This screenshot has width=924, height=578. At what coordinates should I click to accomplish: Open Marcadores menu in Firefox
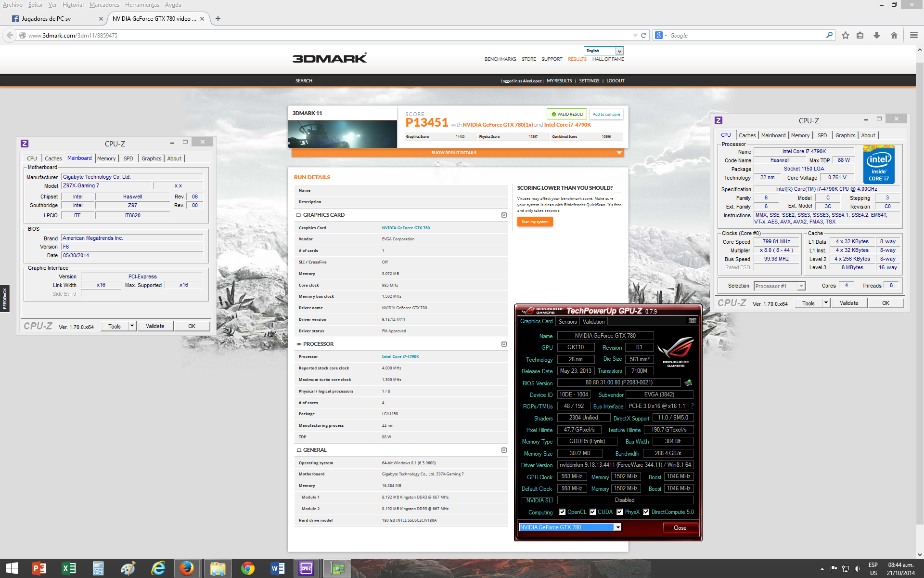click(x=104, y=5)
